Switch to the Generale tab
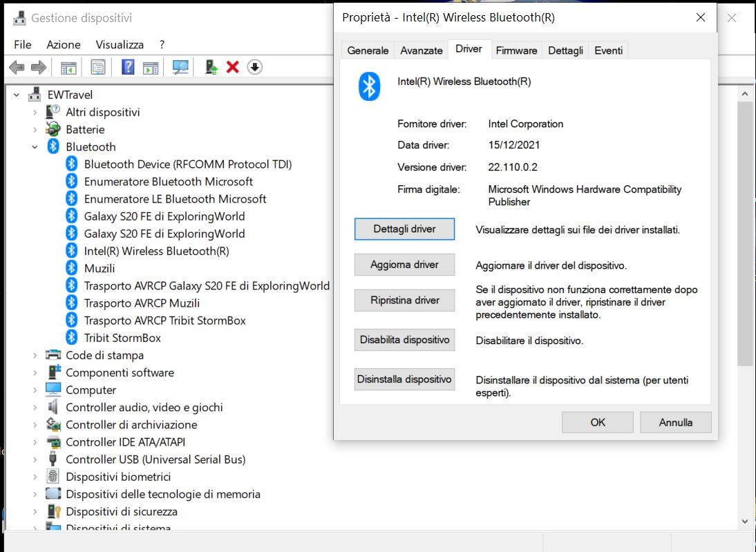Image resolution: width=756 pixels, height=552 pixels. (x=368, y=50)
